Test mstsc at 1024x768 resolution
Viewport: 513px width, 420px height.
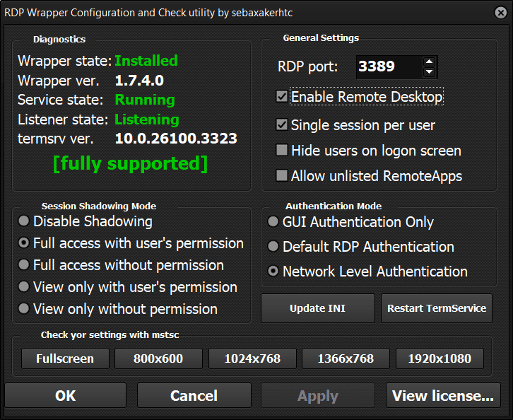pyautogui.click(x=252, y=358)
